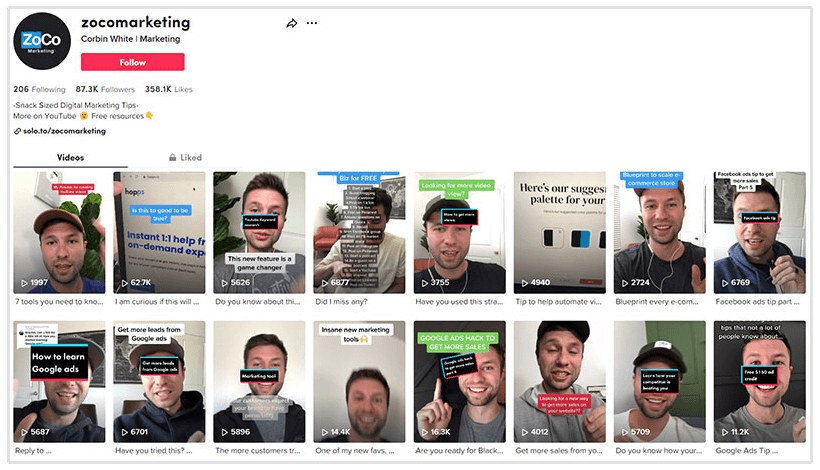Viewport: 820px width, 470px height.
Task: View the 206 Following list
Action: (35, 89)
